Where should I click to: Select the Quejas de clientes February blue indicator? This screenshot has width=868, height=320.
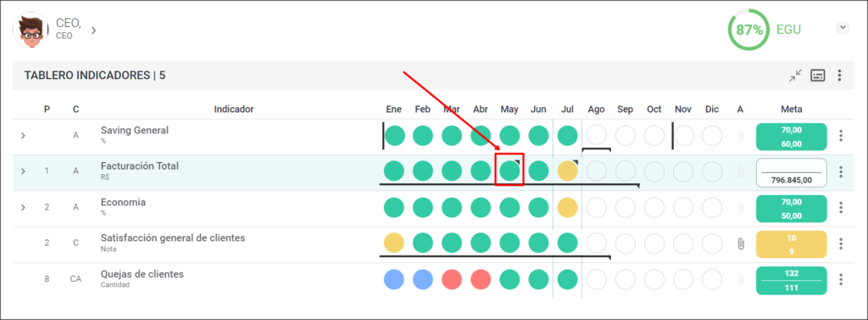coord(423,279)
